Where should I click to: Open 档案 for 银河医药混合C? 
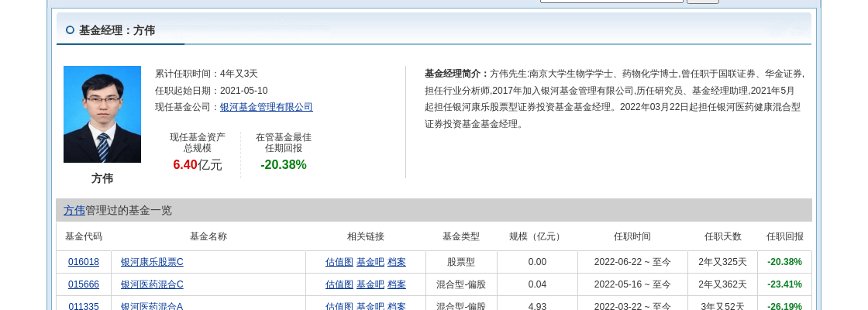coord(396,284)
